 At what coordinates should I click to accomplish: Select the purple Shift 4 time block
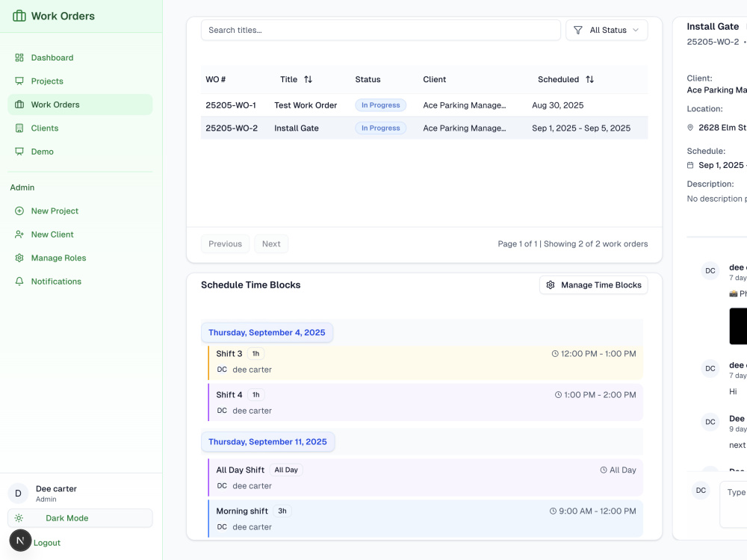(x=426, y=402)
